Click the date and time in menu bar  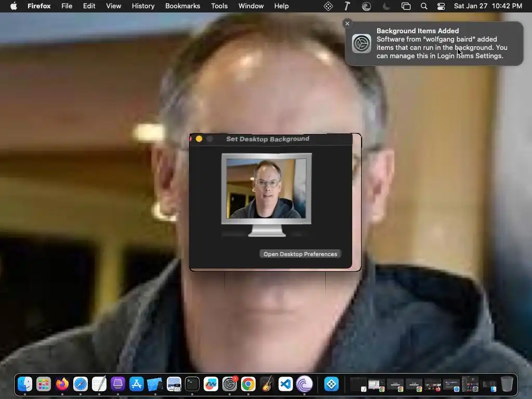point(488,6)
